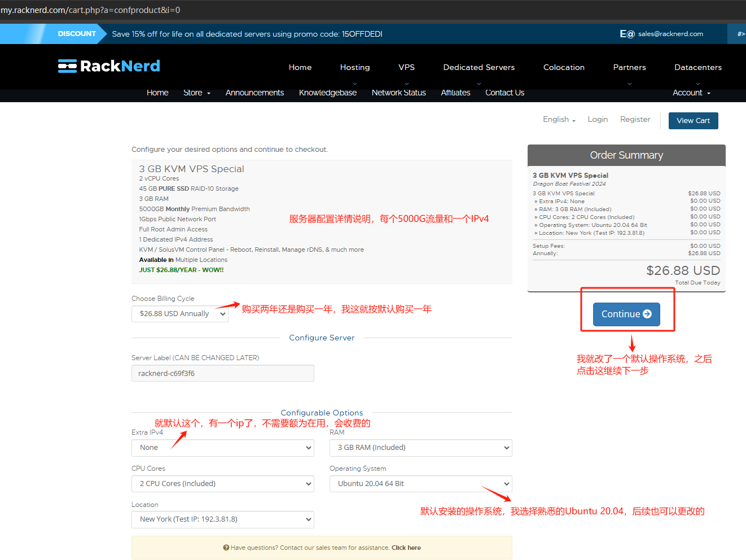Open the Dedicated Servers menu
The width and height of the screenshot is (746, 560).
(479, 67)
